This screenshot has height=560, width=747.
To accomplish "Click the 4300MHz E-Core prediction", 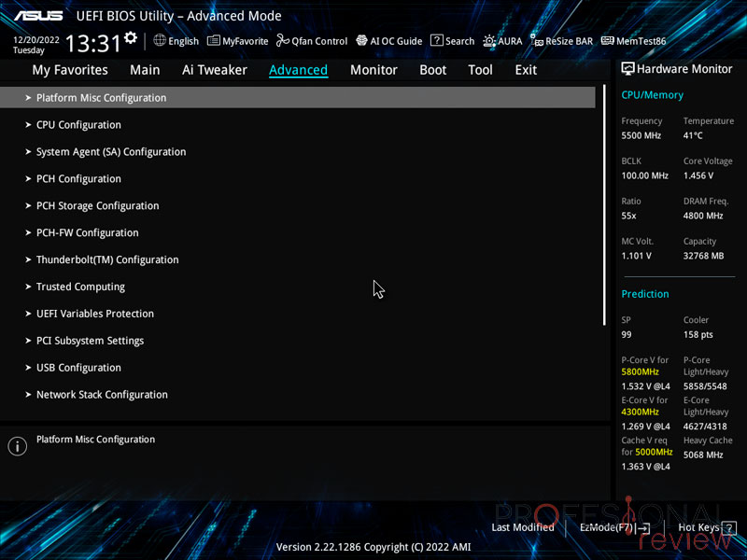I will [x=641, y=412].
